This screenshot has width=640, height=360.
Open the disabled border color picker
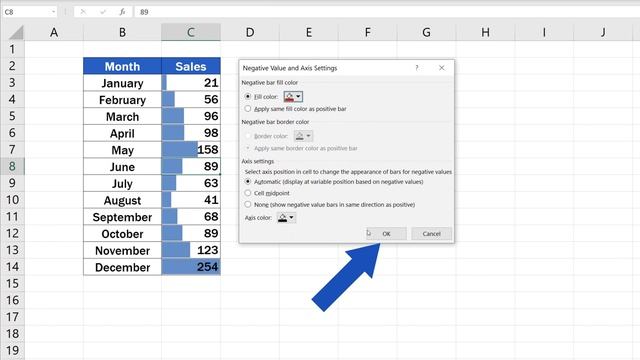(303, 136)
